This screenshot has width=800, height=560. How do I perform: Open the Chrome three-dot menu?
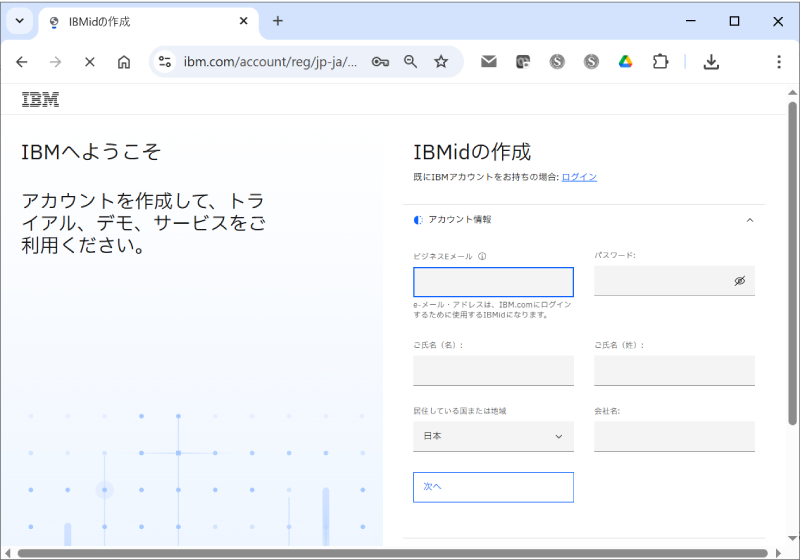coord(779,62)
